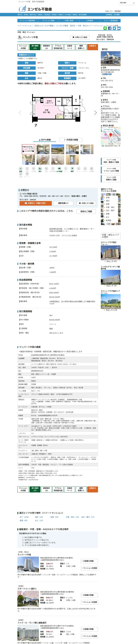Click the greyed バルコニー feature icon
Screen dimensions: 138x644
(x=85, y=169)
